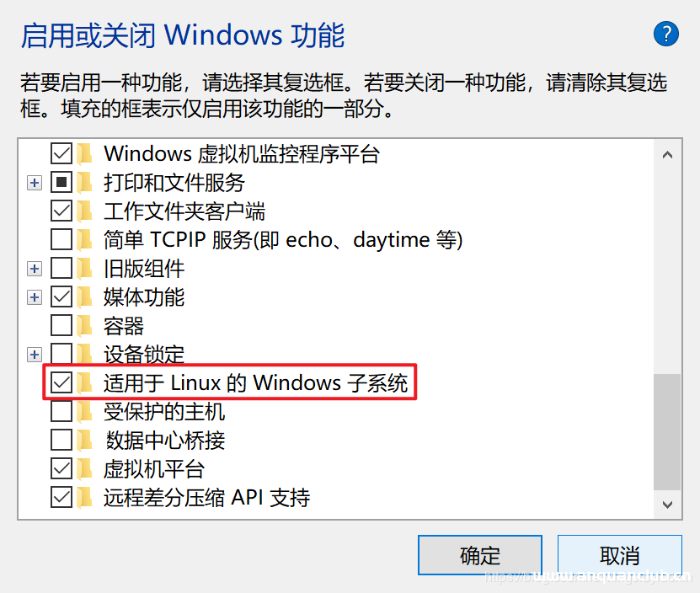
Task: Expand the 打印和文件服务 tree node
Action: (35, 182)
